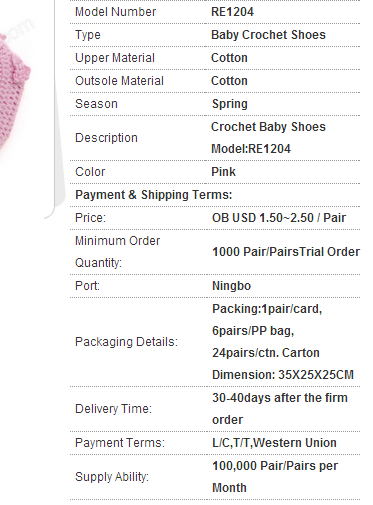
Task: Click the Color value Pink
Action: coord(223,172)
